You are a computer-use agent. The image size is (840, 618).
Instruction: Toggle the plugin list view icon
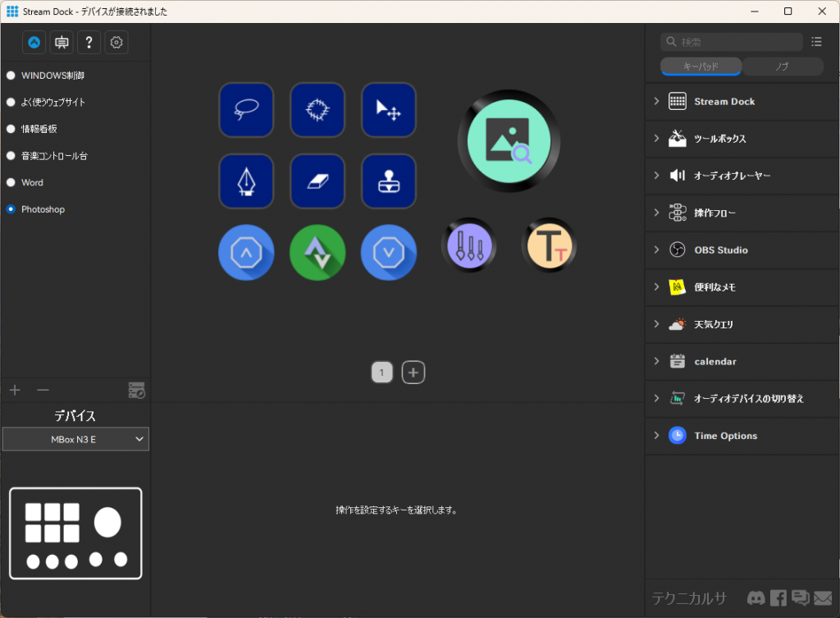click(x=816, y=41)
